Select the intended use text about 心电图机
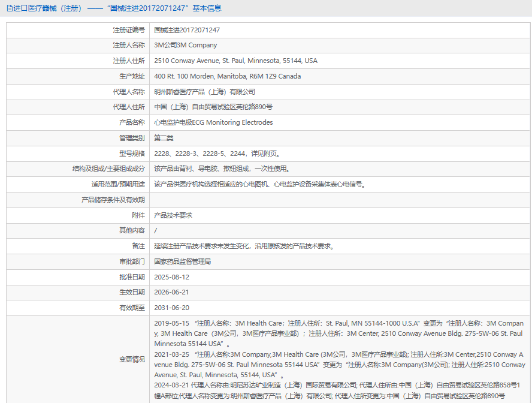Screen dimensions: 532x403 (260, 184)
